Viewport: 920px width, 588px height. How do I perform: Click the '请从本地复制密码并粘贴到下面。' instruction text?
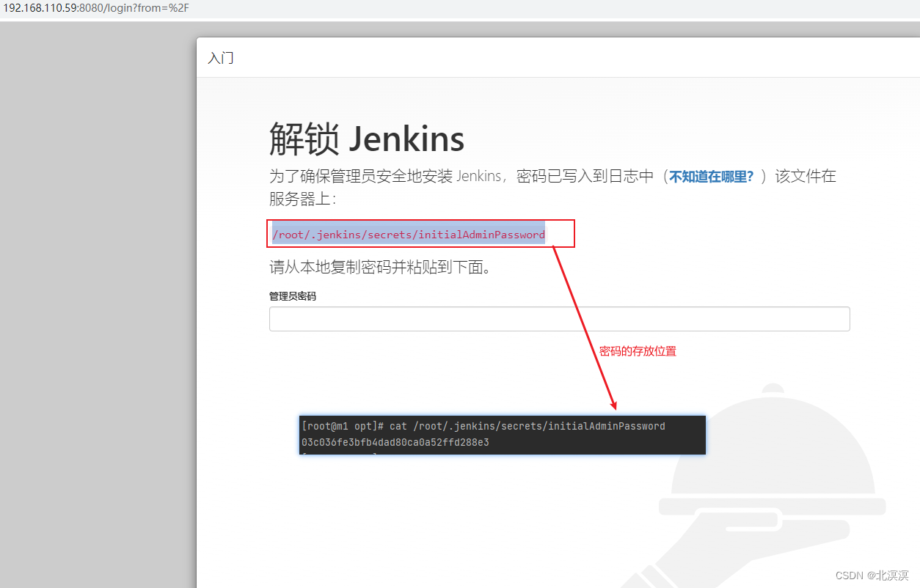[x=380, y=268]
